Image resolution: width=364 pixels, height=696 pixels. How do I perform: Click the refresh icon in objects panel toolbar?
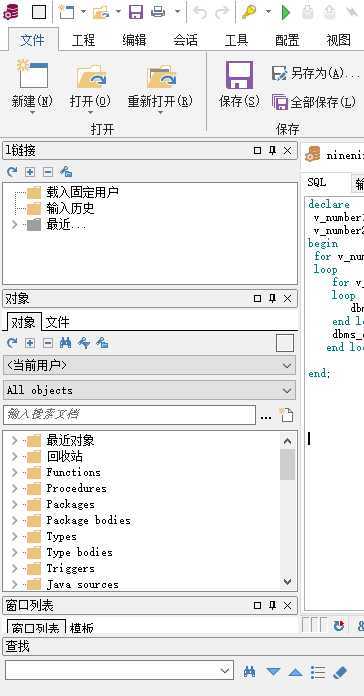coord(12,343)
